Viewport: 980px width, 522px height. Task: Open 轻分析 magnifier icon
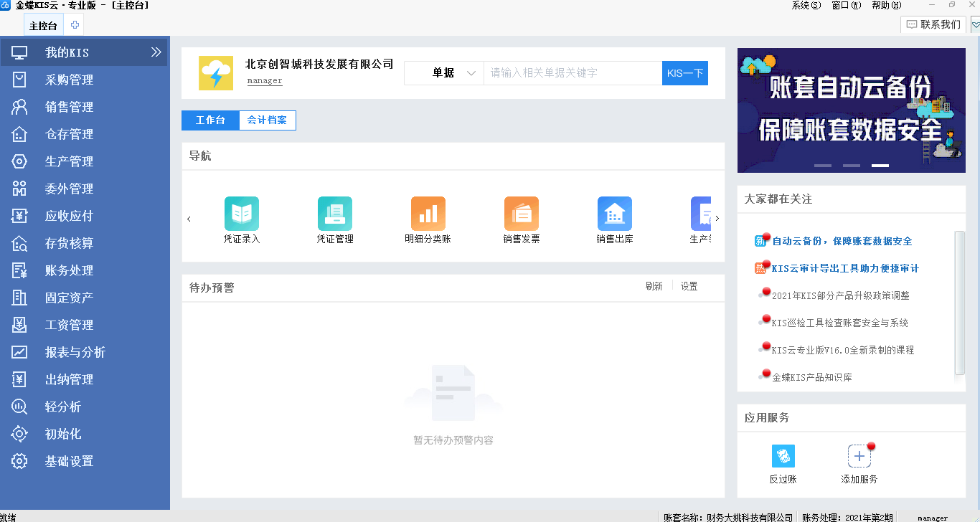click(x=19, y=407)
